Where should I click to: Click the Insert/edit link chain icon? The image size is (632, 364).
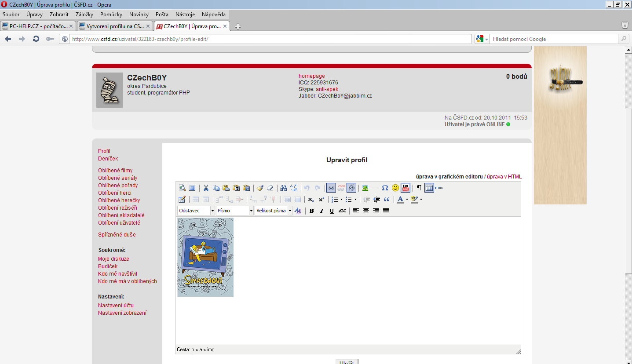coord(331,188)
